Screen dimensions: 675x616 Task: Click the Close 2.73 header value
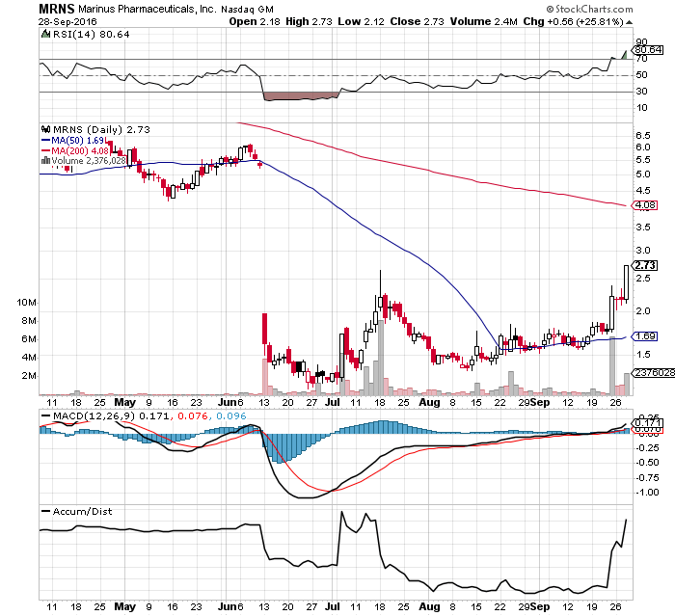coord(417,21)
